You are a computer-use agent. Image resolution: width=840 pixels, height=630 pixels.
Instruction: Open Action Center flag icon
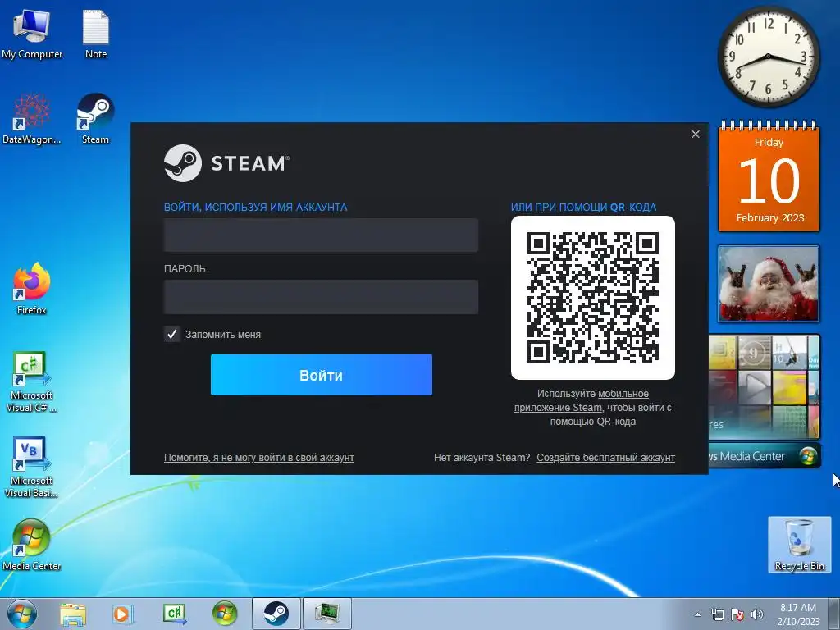click(737, 614)
